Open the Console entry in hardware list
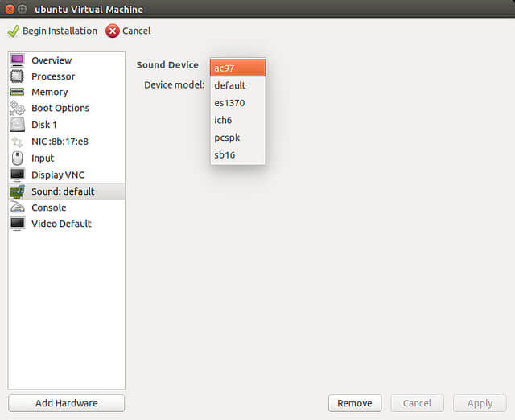Viewport: 515px width, 420px height. [x=48, y=208]
